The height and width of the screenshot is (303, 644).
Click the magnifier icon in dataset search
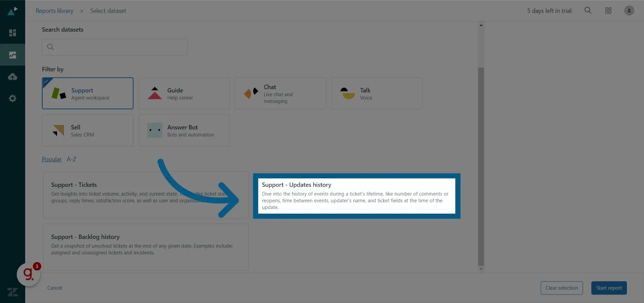[50, 47]
